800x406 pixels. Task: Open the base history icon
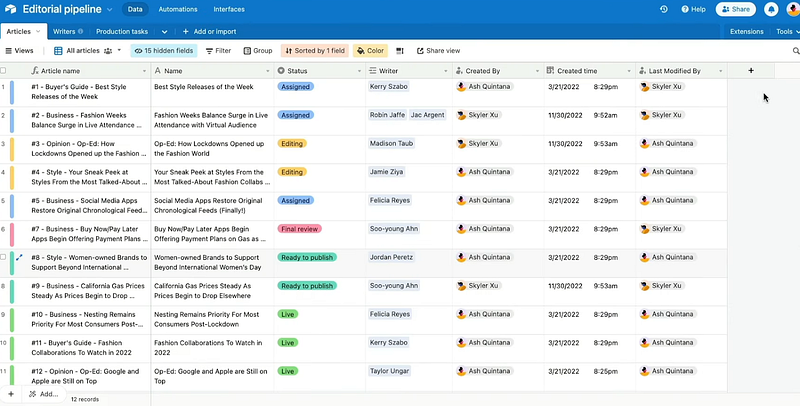pos(664,9)
